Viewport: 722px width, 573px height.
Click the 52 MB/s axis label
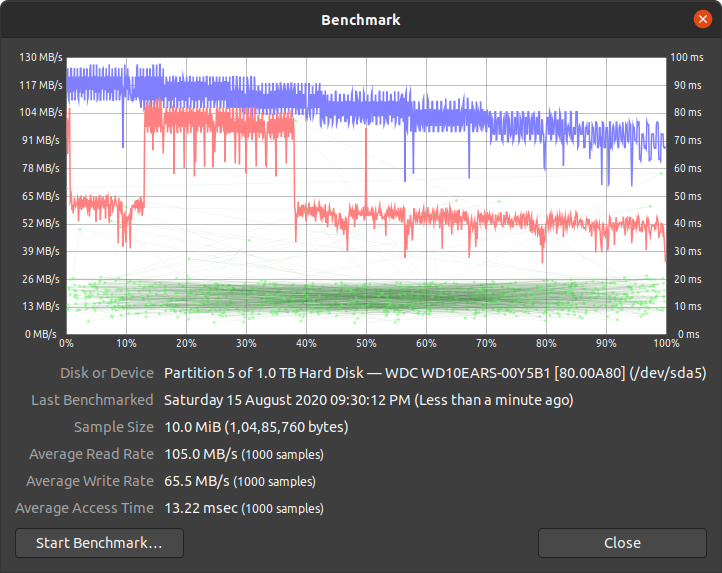41,223
